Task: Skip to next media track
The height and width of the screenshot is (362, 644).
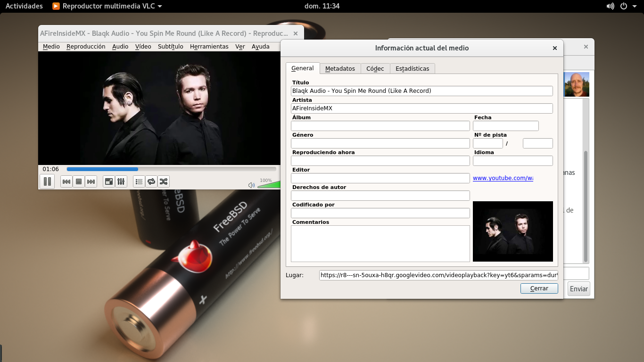Action: [x=91, y=181]
